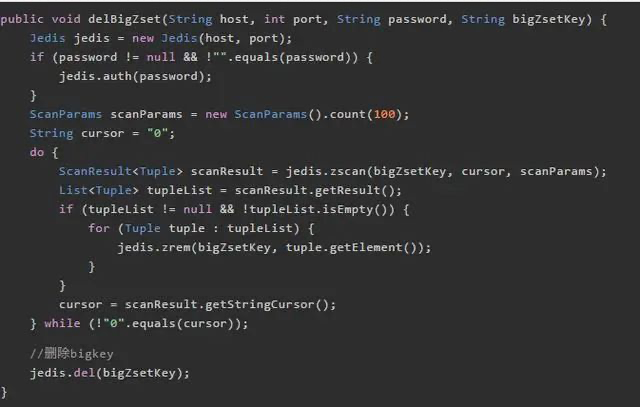Image resolution: width=640 pixels, height=407 pixels.
Task: Click the null keyword in password check
Action: point(161,57)
